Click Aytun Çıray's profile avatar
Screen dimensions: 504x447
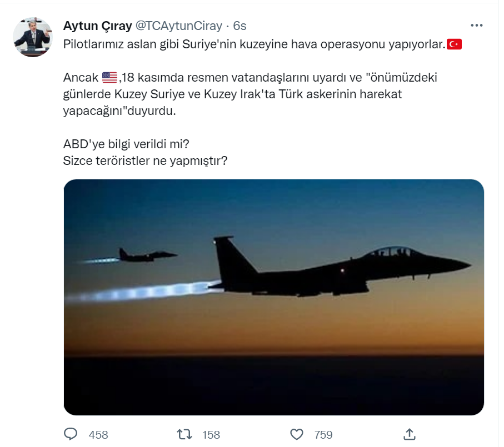point(33,37)
